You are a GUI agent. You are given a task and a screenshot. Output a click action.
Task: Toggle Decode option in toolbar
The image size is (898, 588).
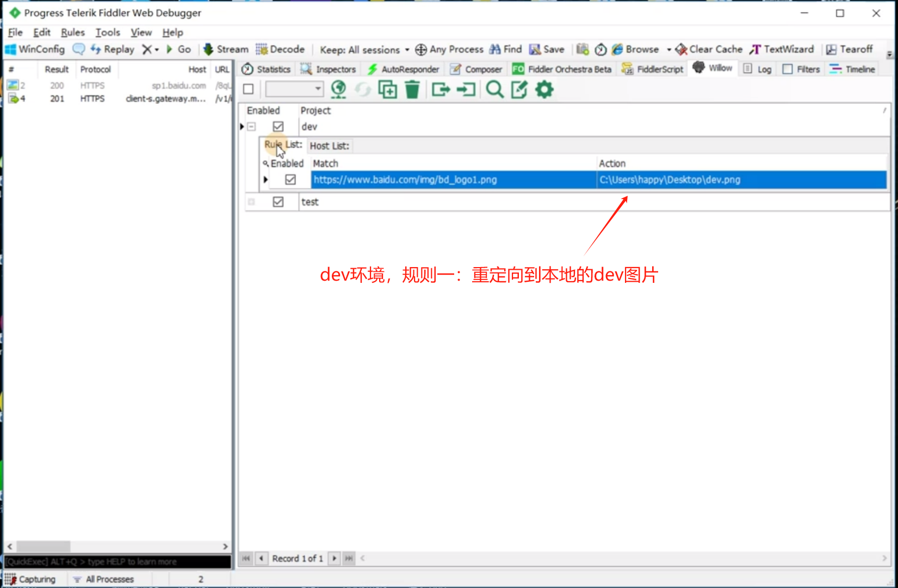pyautogui.click(x=280, y=49)
